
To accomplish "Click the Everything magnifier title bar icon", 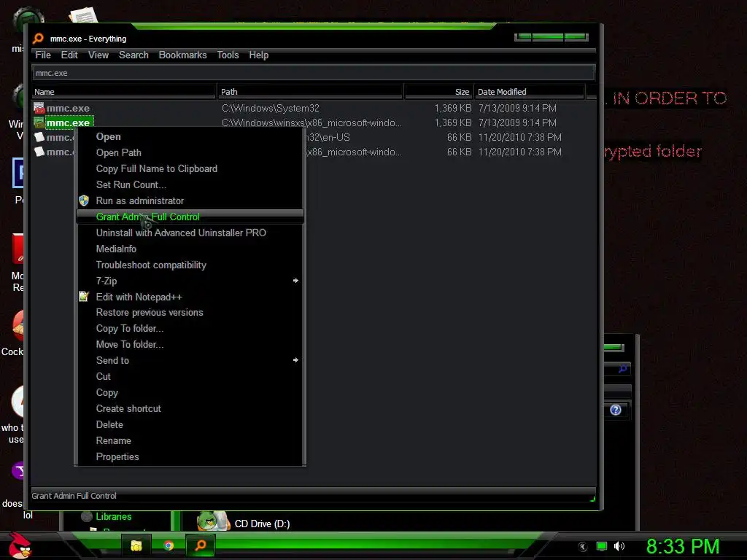I will (39, 39).
